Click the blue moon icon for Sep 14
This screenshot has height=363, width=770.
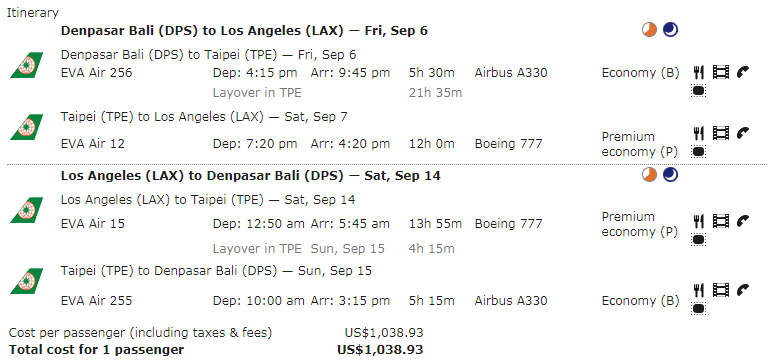[x=670, y=174]
